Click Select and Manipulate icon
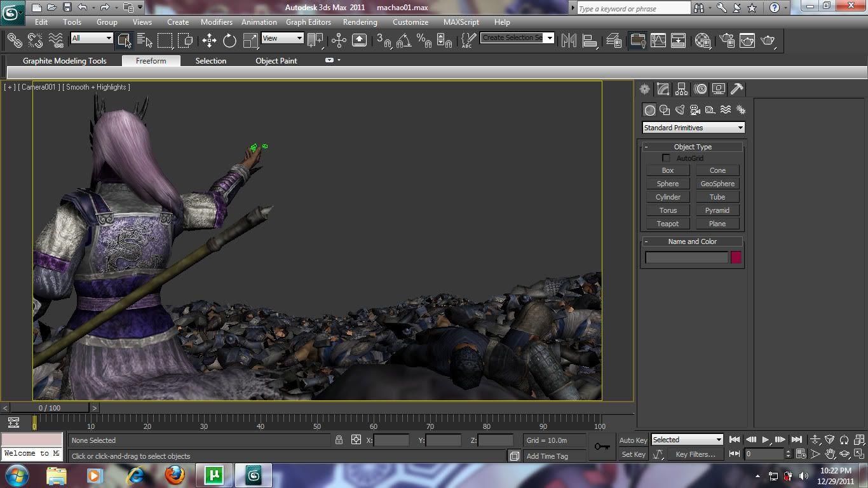Image resolution: width=868 pixels, height=488 pixels. 339,40
